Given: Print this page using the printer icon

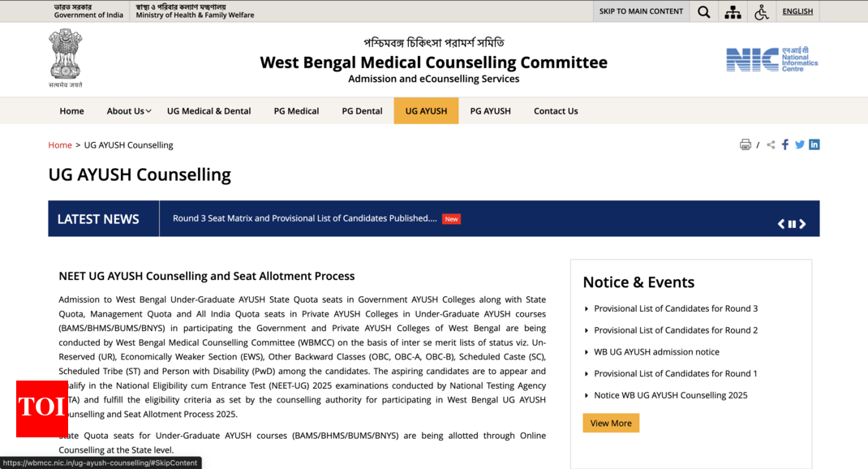Looking at the screenshot, I should 746,144.
